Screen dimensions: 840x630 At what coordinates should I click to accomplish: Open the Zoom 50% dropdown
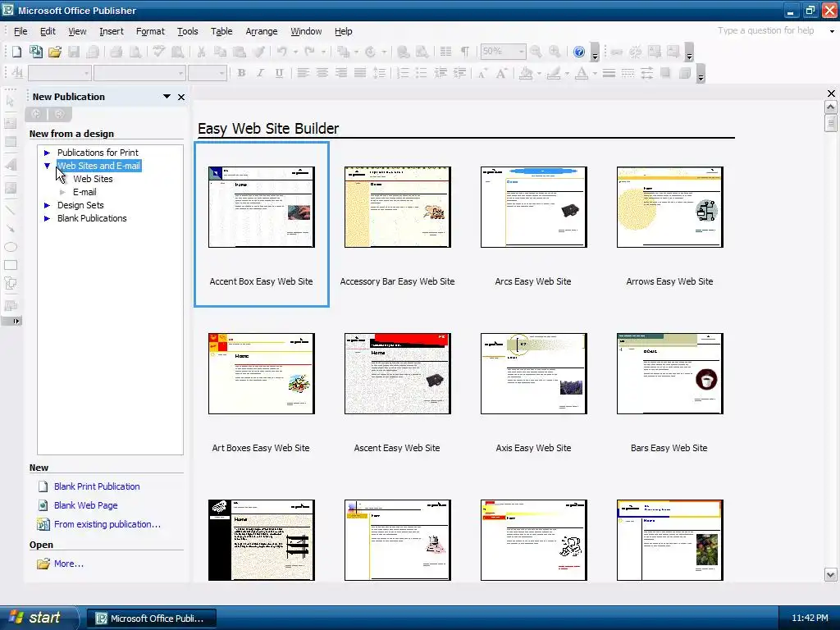click(521, 52)
